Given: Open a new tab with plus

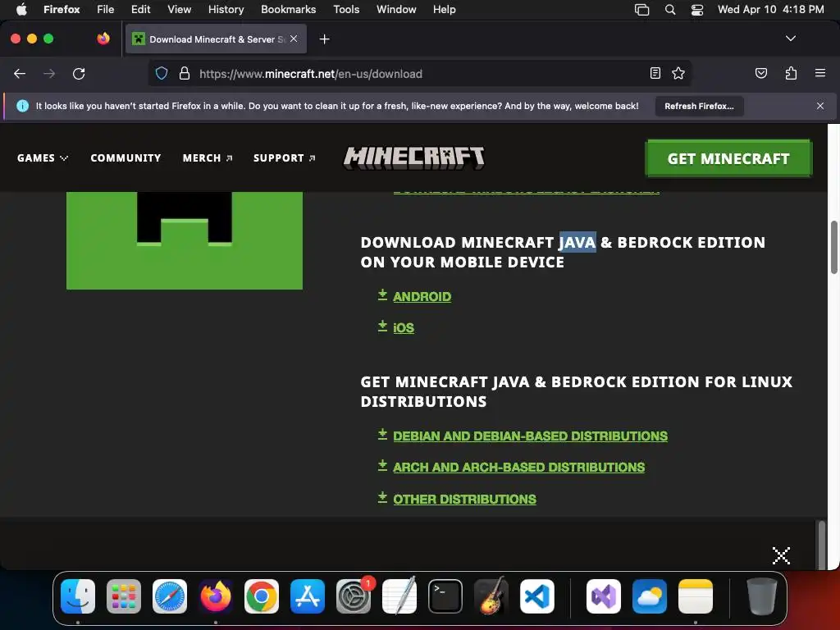Looking at the screenshot, I should [324, 39].
